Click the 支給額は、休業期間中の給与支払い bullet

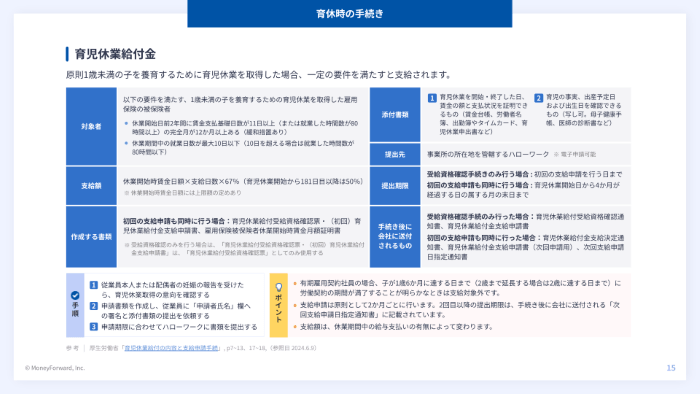click(x=396, y=327)
